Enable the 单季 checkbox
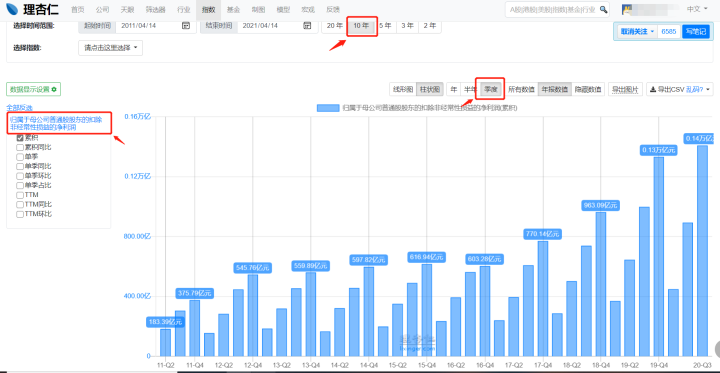Screen dimensions: 720x373 click(20, 157)
